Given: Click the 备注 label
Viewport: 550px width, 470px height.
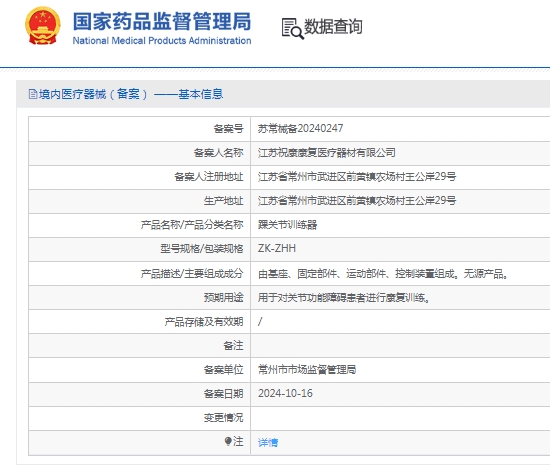Looking at the screenshot, I should click(233, 345).
